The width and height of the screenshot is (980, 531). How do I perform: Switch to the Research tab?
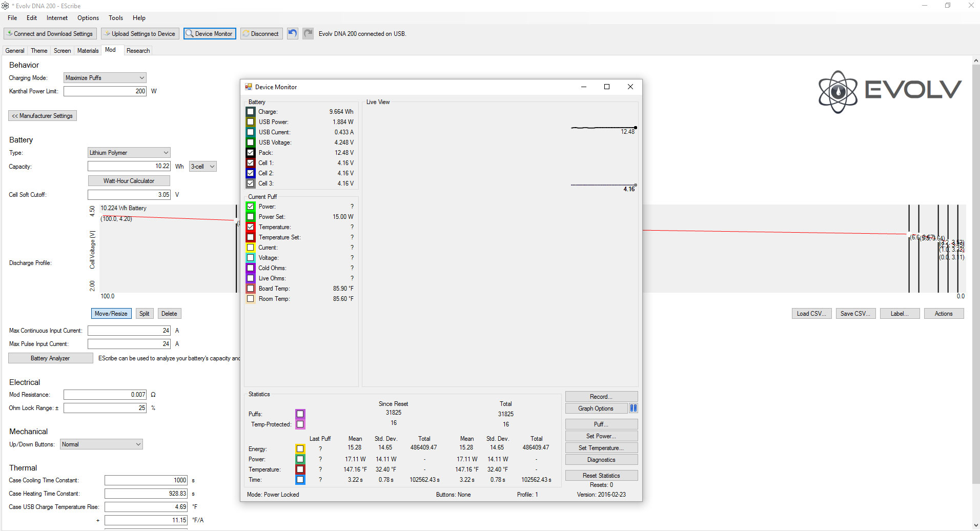[x=138, y=51]
